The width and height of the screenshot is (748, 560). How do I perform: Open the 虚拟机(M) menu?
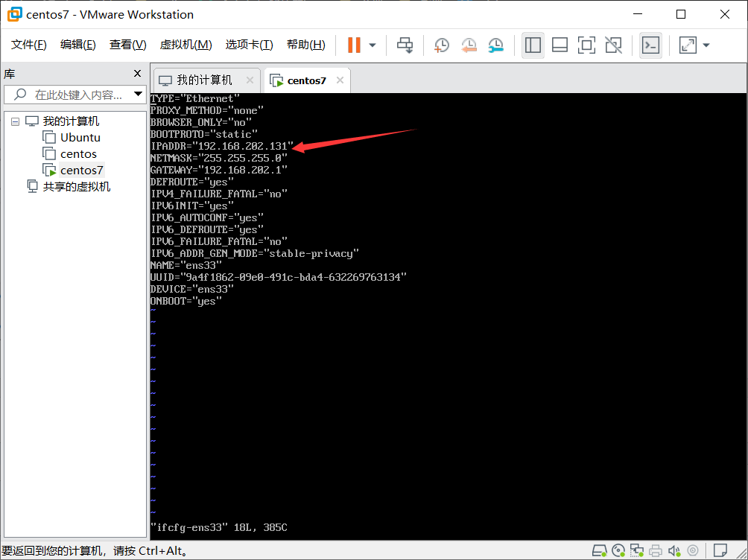pyautogui.click(x=186, y=45)
